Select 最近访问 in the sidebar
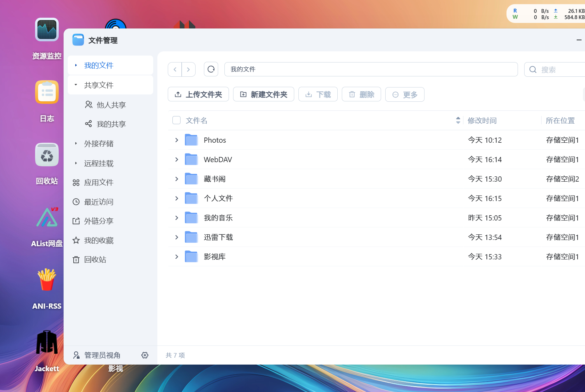The height and width of the screenshot is (392, 585). (x=99, y=202)
